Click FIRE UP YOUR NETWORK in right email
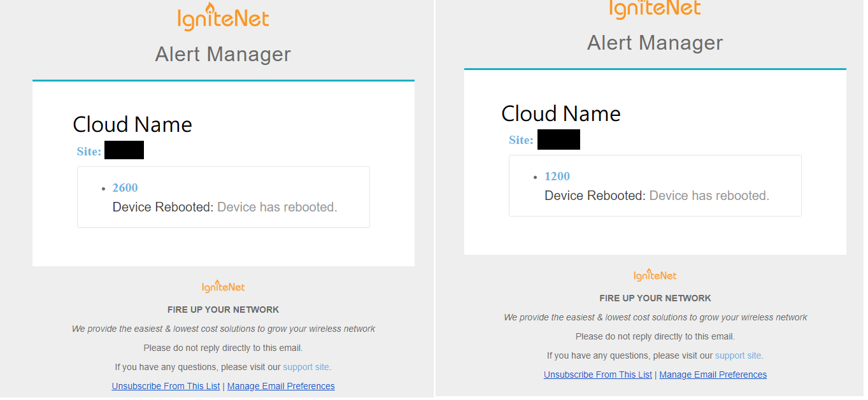 (x=655, y=298)
